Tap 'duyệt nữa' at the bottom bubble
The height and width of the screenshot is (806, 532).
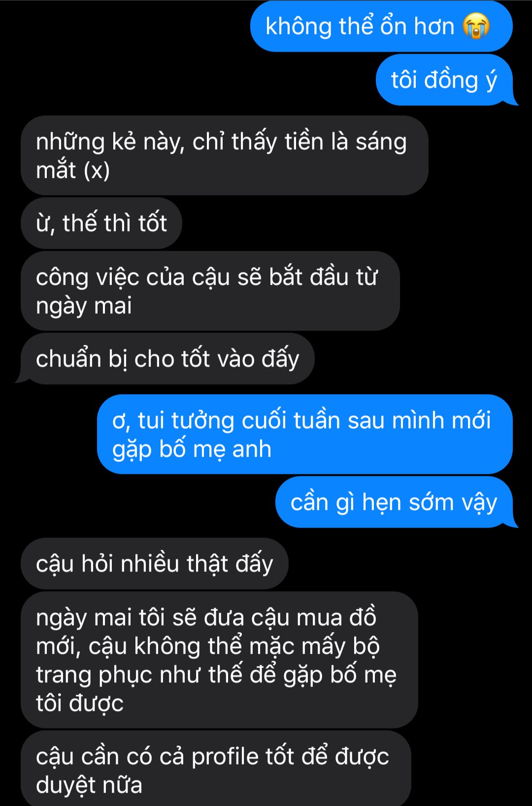tap(89, 785)
